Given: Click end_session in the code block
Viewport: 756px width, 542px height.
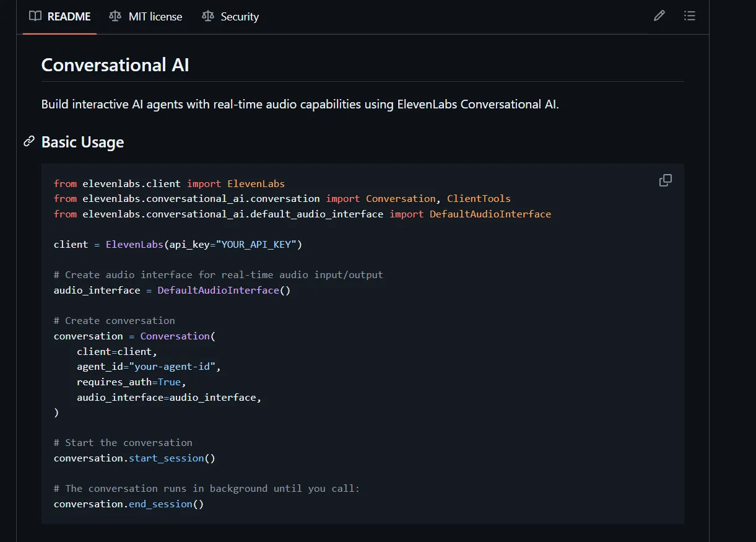Looking at the screenshot, I should click(x=160, y=504).
